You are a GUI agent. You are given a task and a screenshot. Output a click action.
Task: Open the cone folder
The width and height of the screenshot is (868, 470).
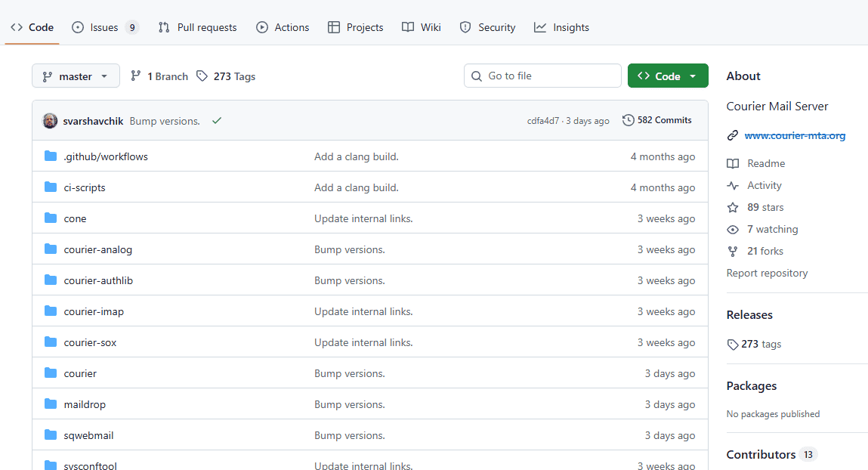coord(76,218)
